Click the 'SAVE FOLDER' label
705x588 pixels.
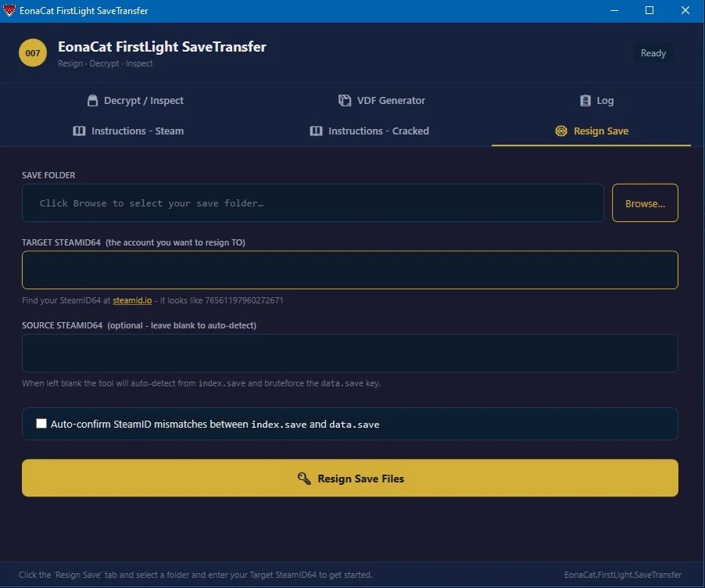click(48, 175)
